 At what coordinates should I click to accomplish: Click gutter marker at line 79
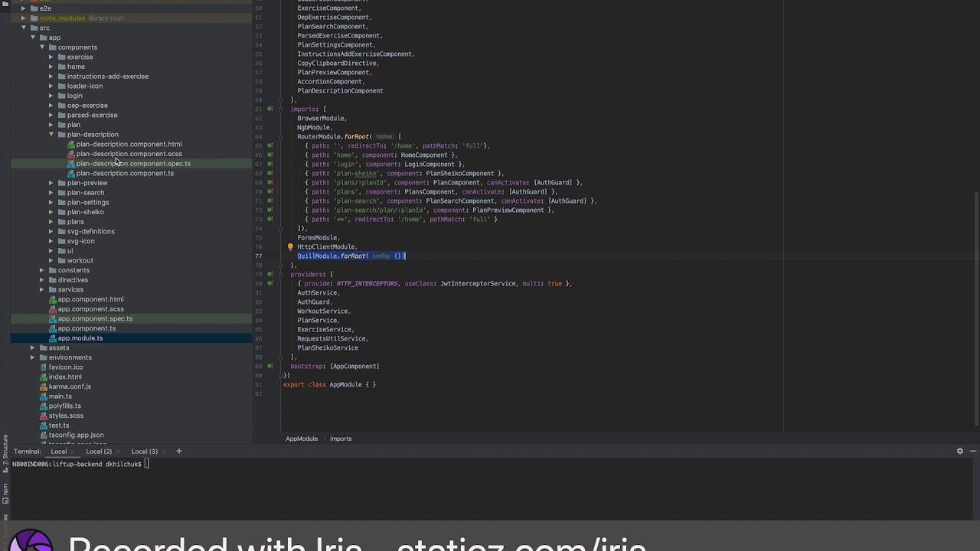coord(269,274)
